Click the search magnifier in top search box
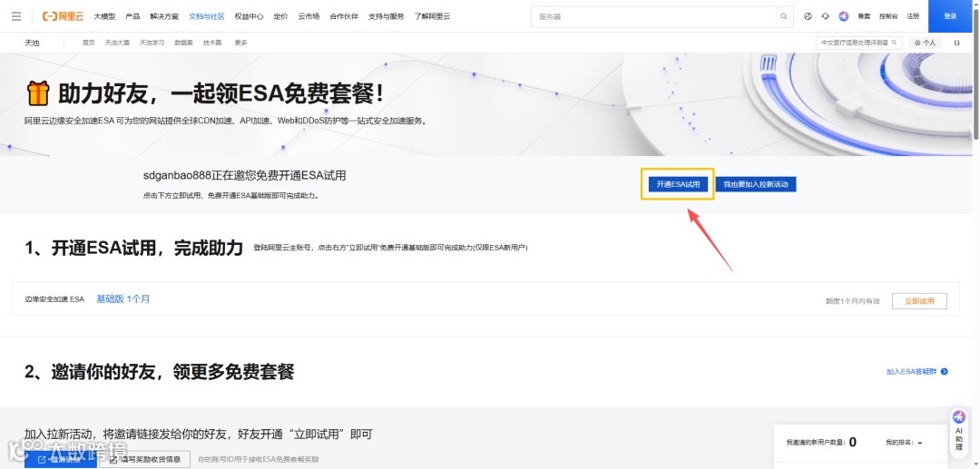Image resolution: width=980 pixels, height=469 pixels. (x=784, y=16)
